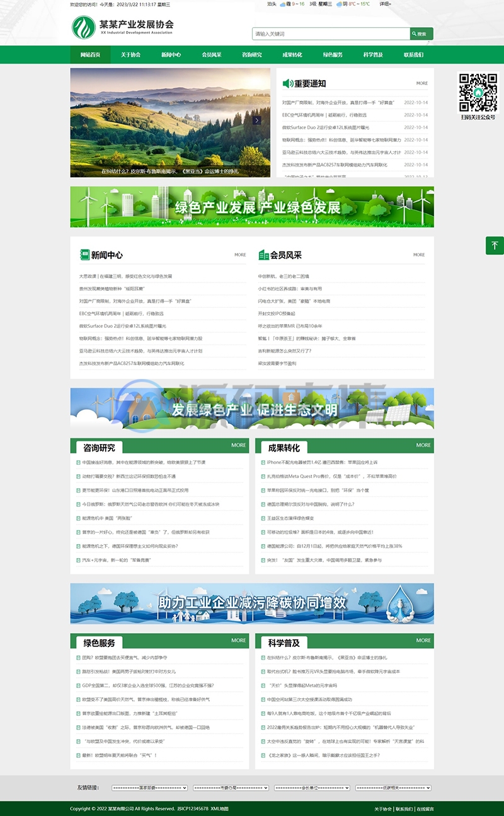Click the slideshow next arrow
This screenshot has width=504, height=816.
coord(256,120)
